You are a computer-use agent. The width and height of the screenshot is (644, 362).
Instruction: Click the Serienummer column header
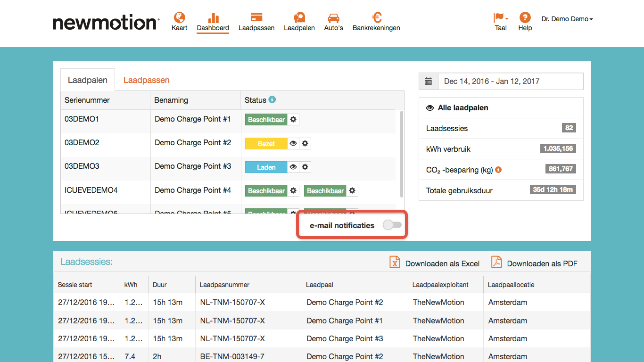coord(106,100)
